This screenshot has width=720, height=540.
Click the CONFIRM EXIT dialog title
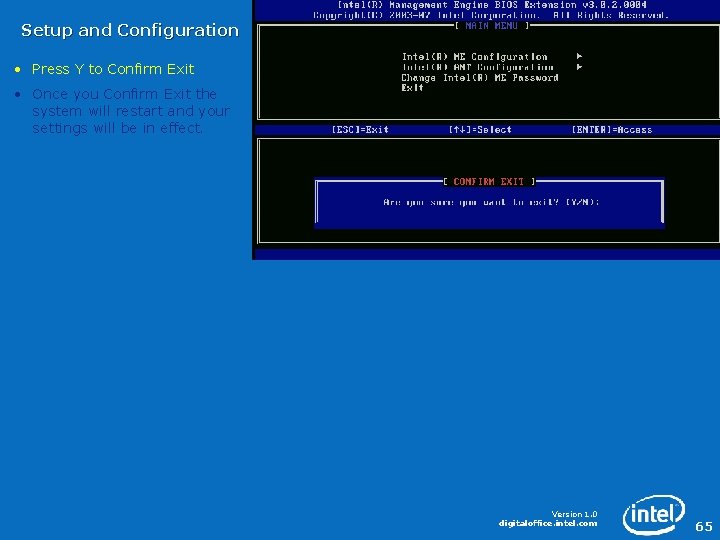489,182
